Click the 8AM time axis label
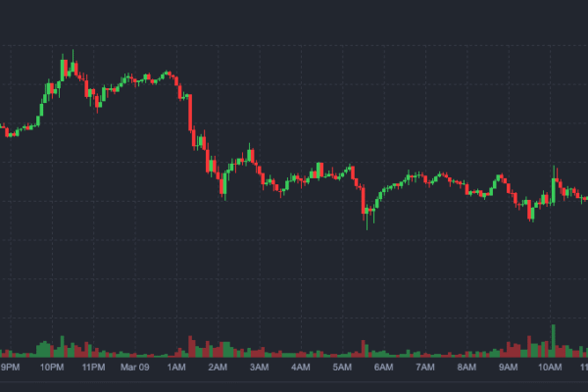The image size is (588, 392). [466, 367]
